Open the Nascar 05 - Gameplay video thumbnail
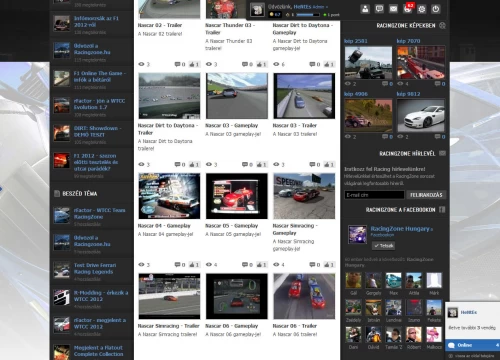 pos(237,196)
